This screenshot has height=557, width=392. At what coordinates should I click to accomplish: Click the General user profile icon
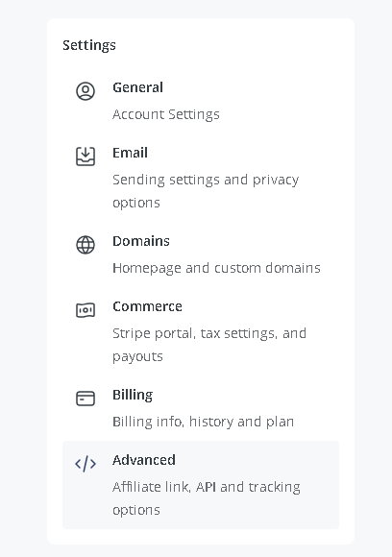86,91
